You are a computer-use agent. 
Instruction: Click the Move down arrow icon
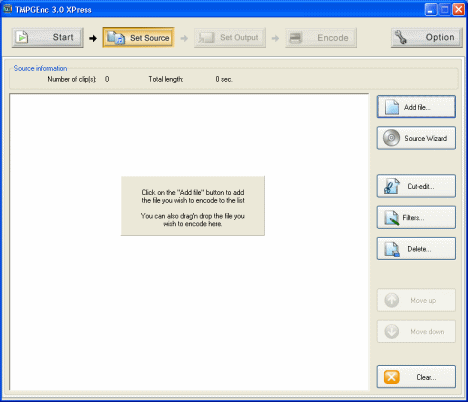pos(392,331)
